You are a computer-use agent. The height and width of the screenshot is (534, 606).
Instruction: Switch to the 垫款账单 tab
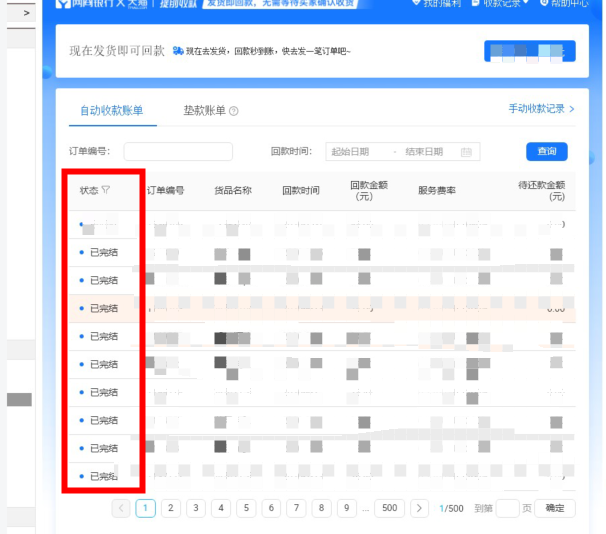[204, 110]
